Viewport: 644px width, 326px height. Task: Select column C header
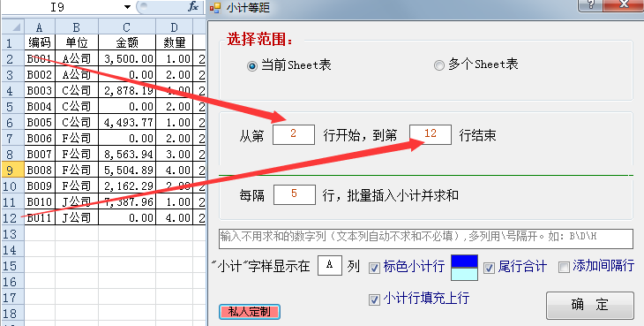(x=127, y=27)
